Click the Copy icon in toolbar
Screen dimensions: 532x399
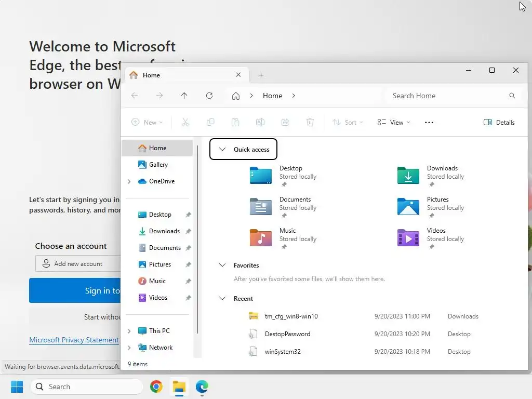[x=210, y=122]
